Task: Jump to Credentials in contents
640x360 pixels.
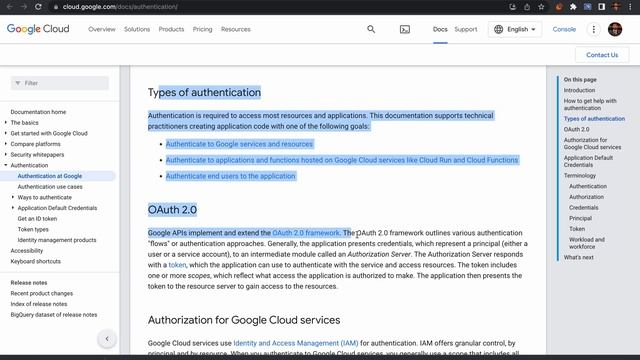Action: [584, 207]
